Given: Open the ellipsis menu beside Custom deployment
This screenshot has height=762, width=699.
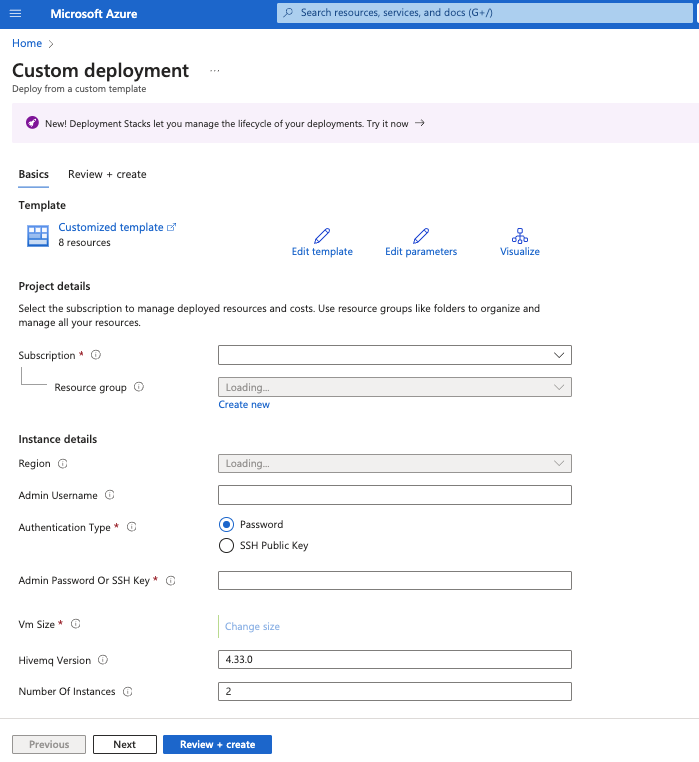Looking at the screenshot, I should pos(214,71).
